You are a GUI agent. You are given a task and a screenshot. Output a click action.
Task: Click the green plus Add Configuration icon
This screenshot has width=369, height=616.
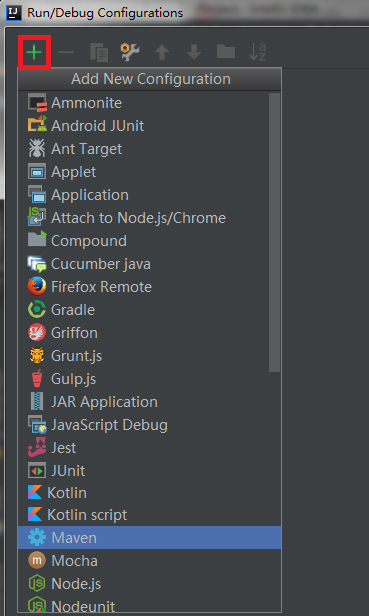[x=34, y=52]
